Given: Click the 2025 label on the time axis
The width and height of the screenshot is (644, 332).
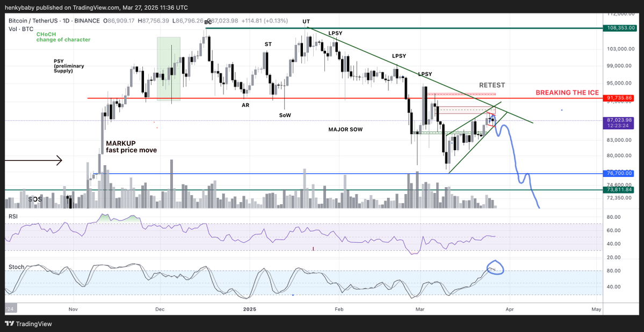Looking at the screenshot, I should click(249, 309).
